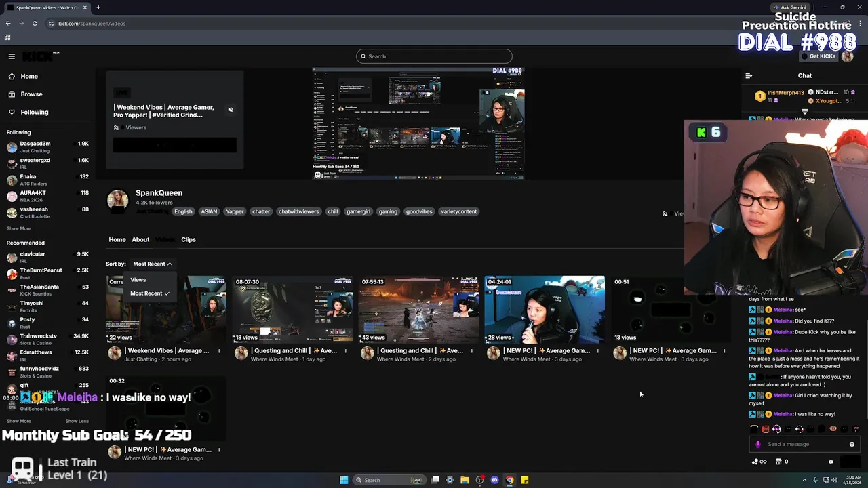868x488 pixels.
Task: Focus the Kick search field
Action: 434,56
